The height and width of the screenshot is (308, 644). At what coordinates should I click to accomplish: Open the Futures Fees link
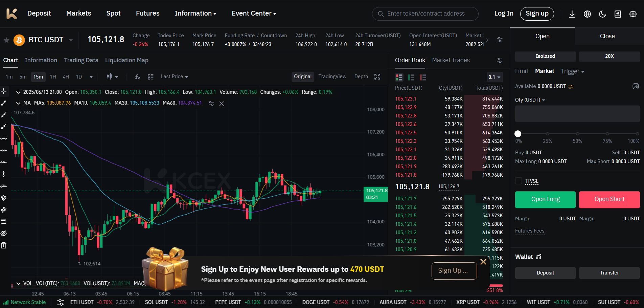click(x=530, y=231)
